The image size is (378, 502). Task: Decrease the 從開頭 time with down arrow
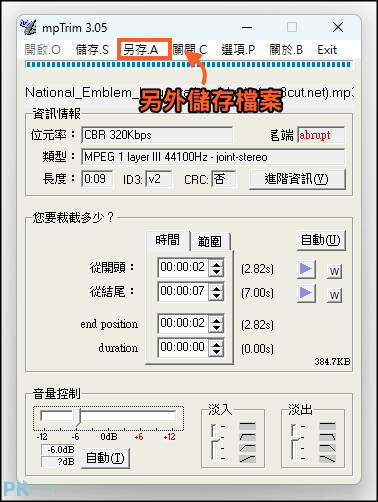(x=216, y=272)
